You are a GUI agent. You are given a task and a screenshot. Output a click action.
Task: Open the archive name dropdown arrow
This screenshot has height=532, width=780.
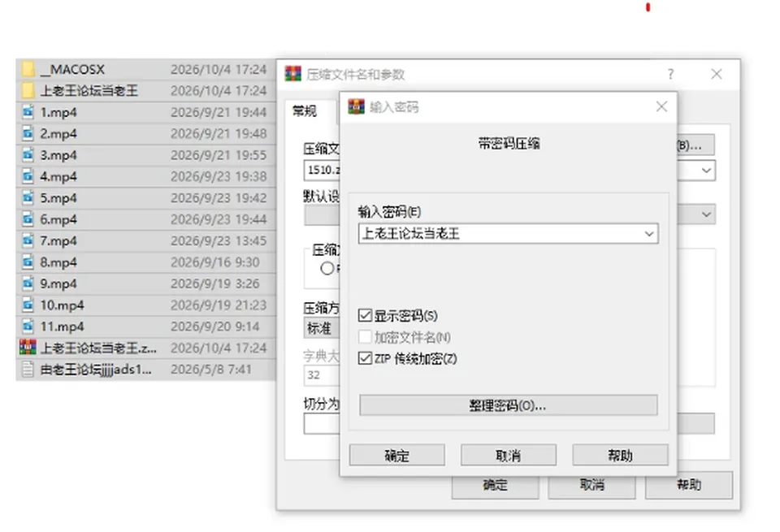pyautogui.click(x=706, y=171)
